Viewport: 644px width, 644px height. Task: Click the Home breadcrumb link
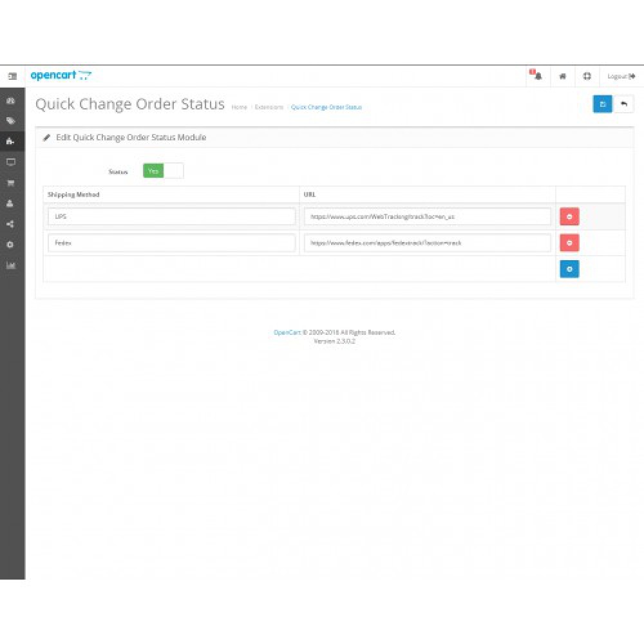[x=239, y=107]
